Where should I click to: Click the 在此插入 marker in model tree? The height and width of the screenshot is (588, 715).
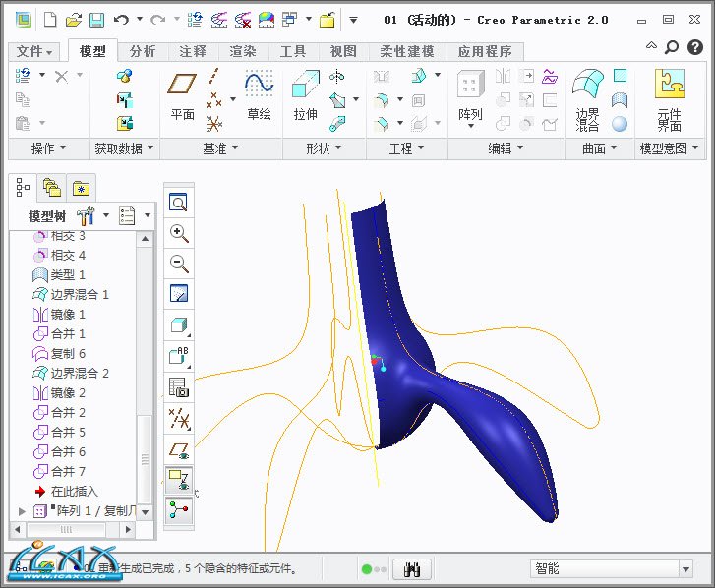(x=74, y=492)
